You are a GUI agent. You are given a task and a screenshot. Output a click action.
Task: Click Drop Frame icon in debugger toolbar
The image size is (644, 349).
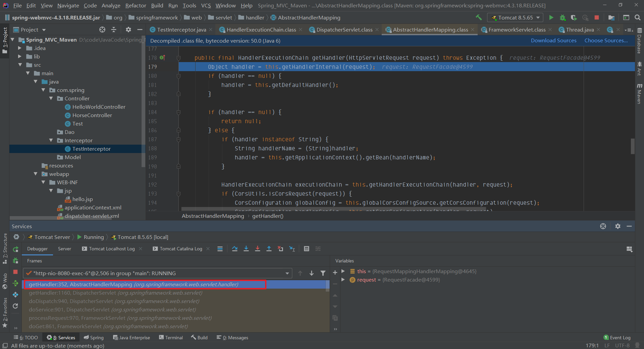(x=280, y=249)
